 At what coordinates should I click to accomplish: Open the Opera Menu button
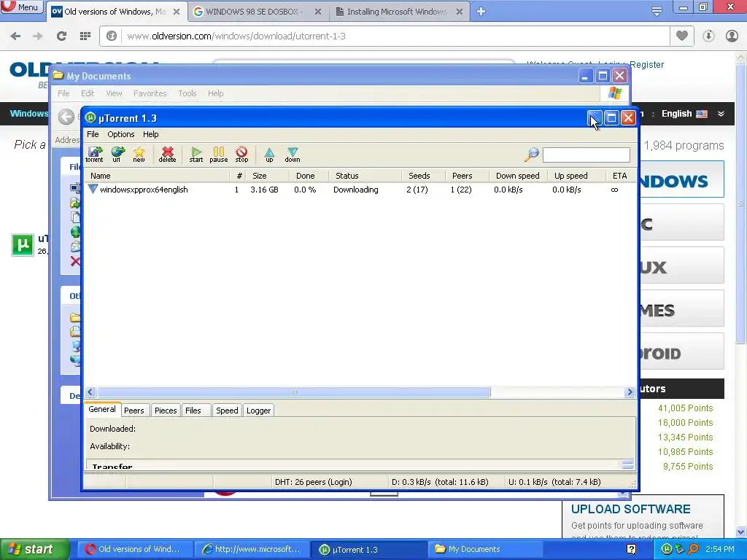pos(22,7)
